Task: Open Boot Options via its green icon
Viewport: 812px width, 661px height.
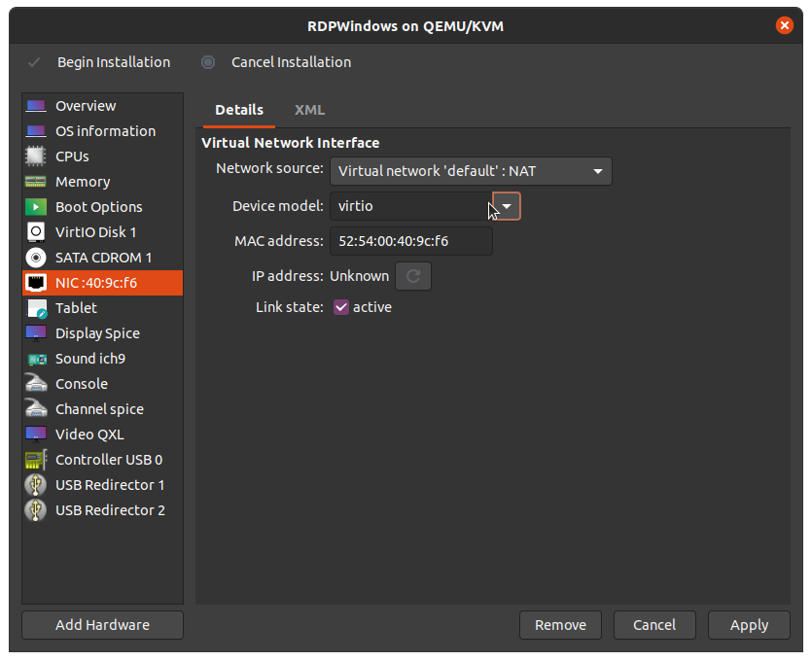Action: coord(36,207)
